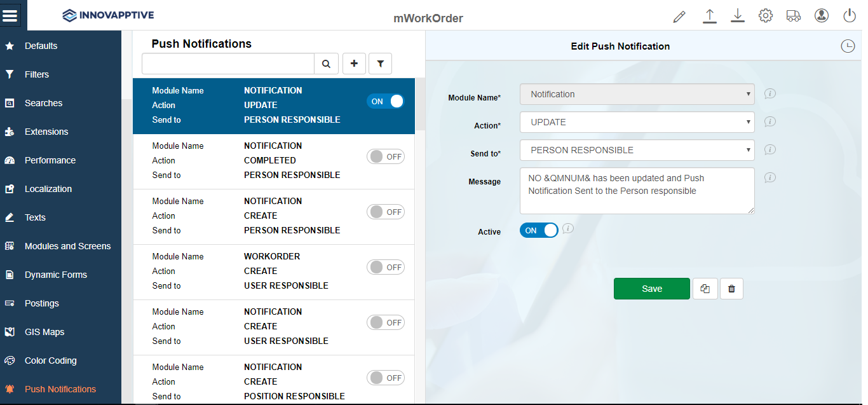Open the Module Name dropdown
Viewport: 868px width, 405px height.
[637, 94]
